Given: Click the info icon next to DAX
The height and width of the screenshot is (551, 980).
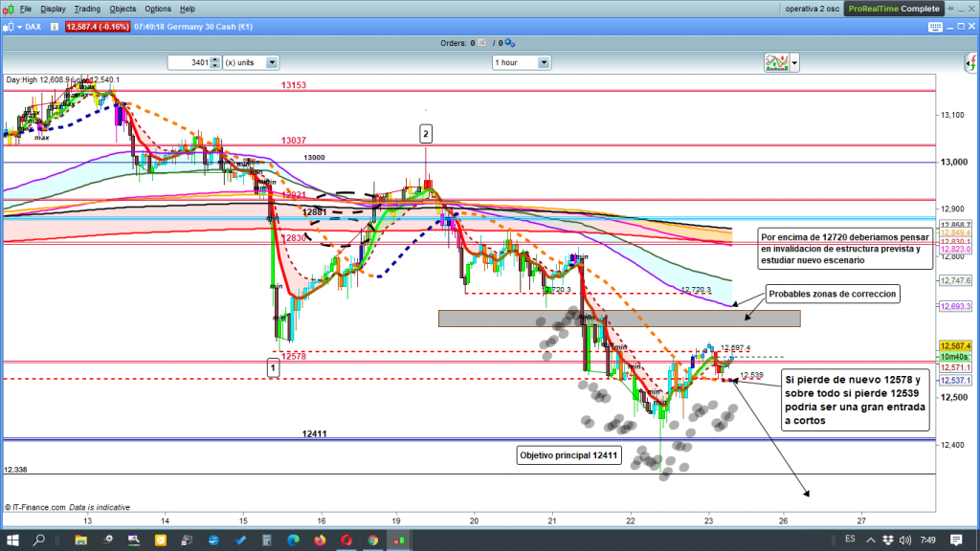Looking at the screenshot, I should click(x=56, y=27).
